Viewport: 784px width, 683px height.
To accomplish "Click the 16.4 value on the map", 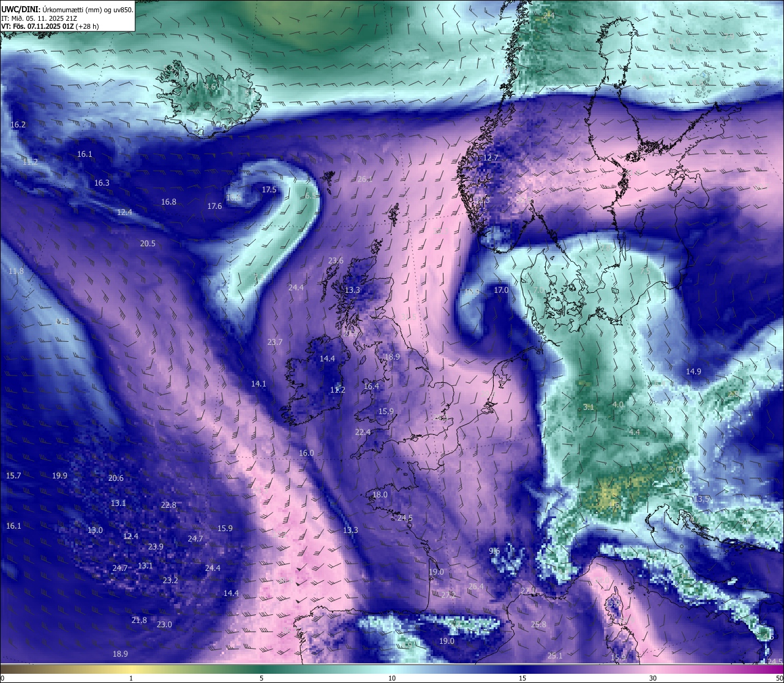I will (371, 386).
